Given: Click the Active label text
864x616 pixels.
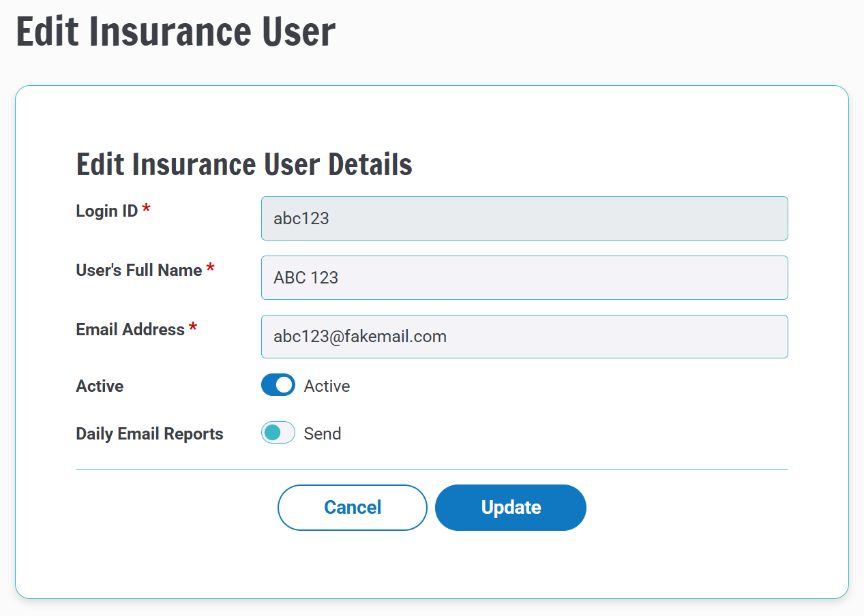Looking at the screenshot, I should point(100,385).
